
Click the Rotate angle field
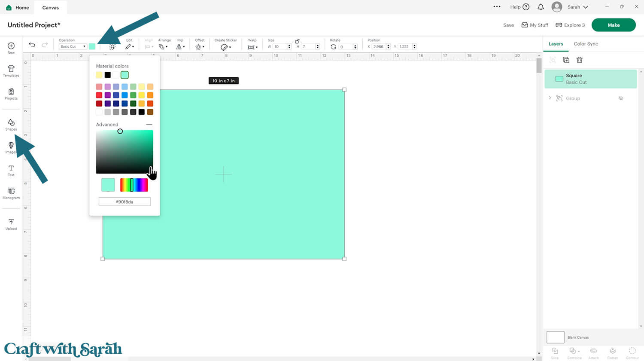346,46
